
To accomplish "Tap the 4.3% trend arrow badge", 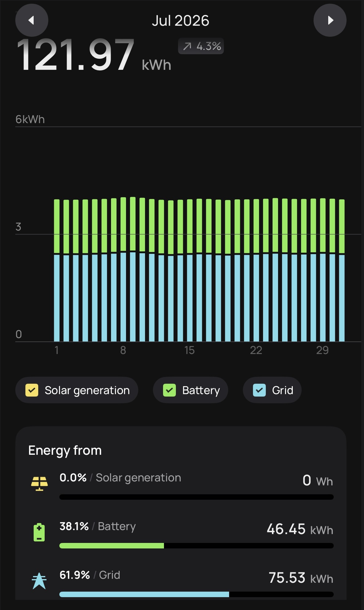I will [201, 46].
